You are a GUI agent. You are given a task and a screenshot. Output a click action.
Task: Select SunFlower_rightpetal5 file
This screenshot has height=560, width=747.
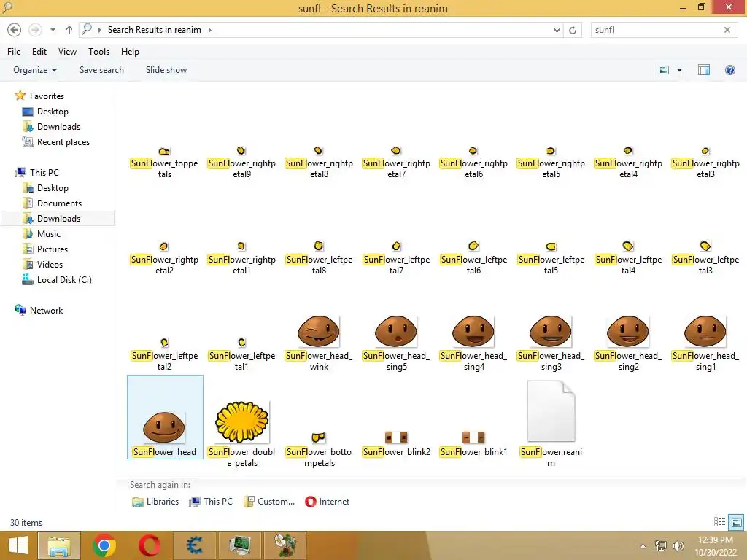click(551, 163)
